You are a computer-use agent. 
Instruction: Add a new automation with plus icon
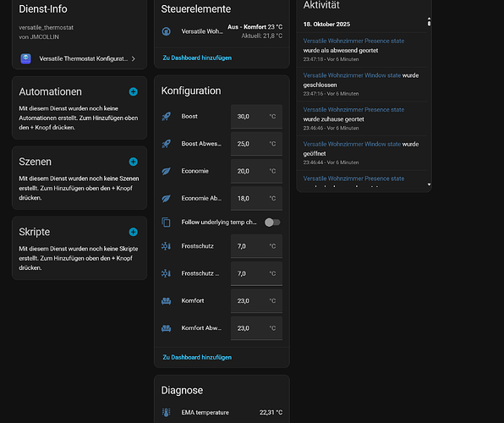pos(133,91)
